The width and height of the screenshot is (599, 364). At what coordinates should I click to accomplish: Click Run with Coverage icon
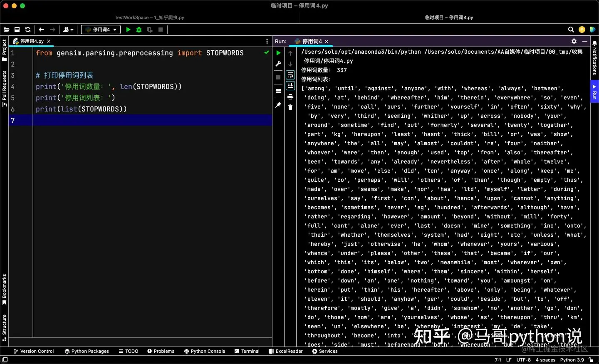[x=150, y=30]
